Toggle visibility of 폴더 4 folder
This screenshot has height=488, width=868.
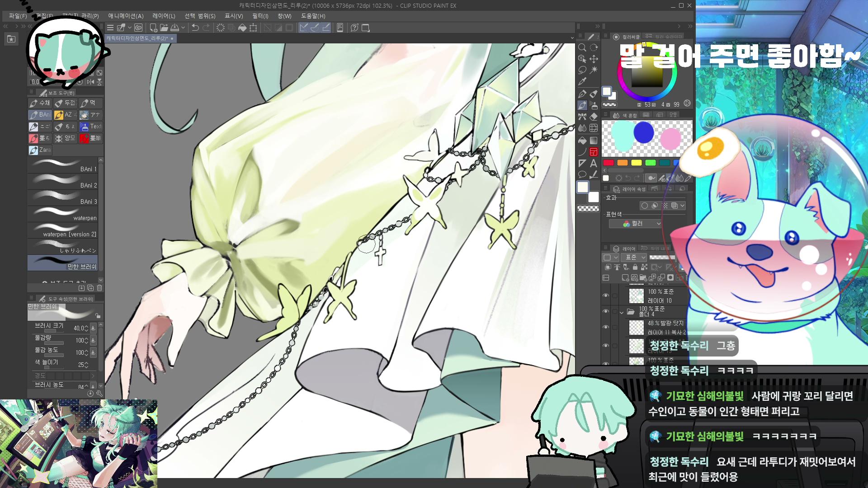606,311
